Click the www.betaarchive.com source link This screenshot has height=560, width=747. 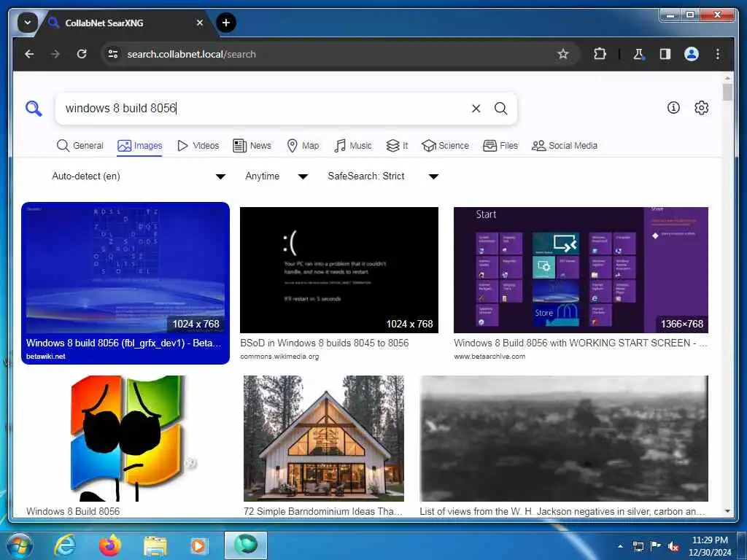[x=489, y=356]
